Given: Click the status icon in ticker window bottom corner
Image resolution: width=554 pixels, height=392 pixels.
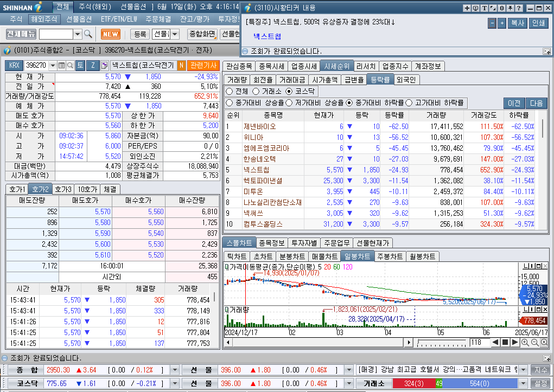Looking at the screenshot, I should tap(546, 52).
